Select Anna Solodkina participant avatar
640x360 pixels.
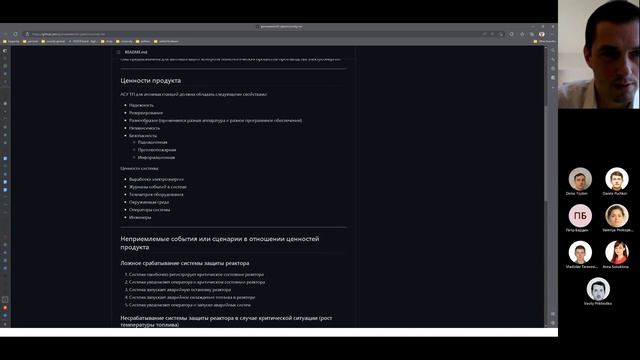[x=617, y=252]
